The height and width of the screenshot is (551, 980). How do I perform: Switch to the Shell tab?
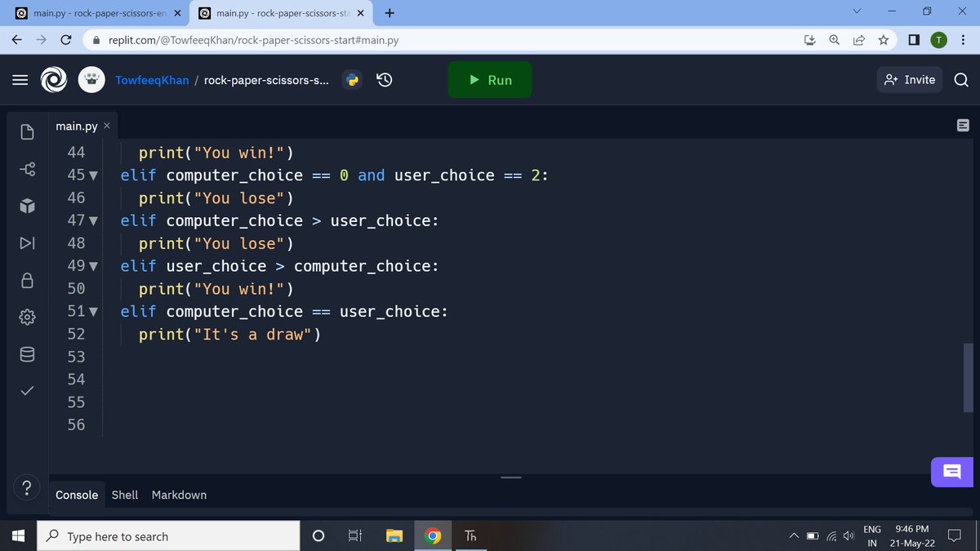(x=125, y=495)
